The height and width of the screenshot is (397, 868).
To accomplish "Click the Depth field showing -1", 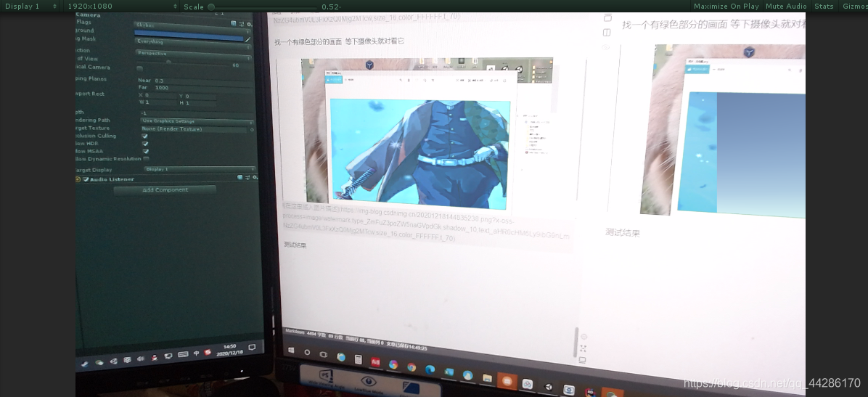I will 197,113.
